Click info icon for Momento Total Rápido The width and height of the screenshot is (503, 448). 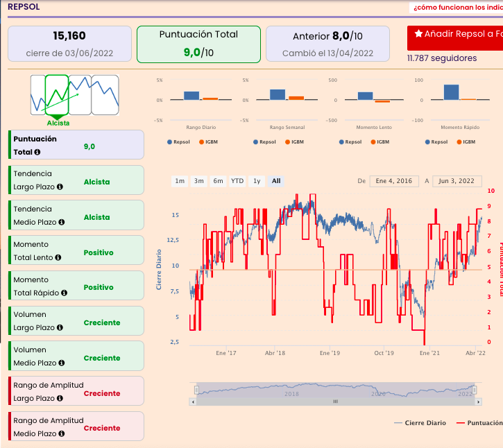[64, 293]
